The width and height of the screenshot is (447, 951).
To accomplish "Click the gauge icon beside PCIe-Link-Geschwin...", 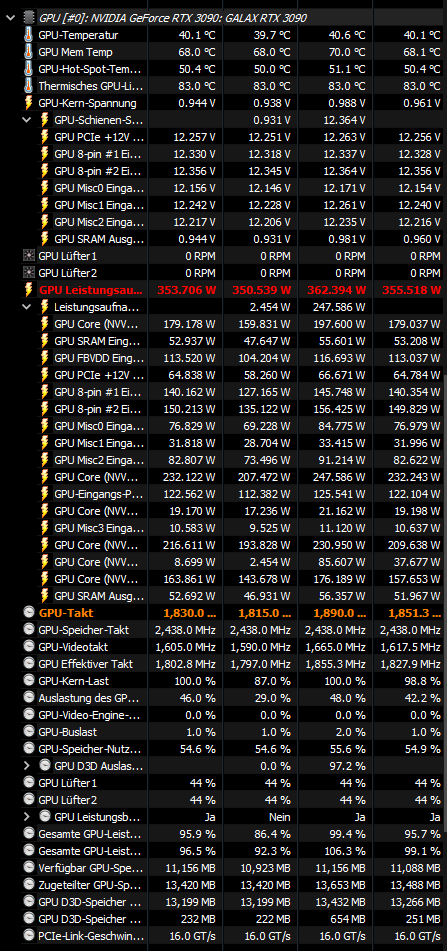I will tap(28, 935).
